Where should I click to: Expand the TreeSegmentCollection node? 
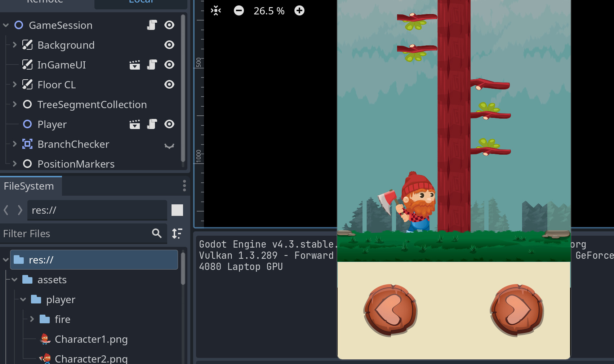click(x=14, y=104)
